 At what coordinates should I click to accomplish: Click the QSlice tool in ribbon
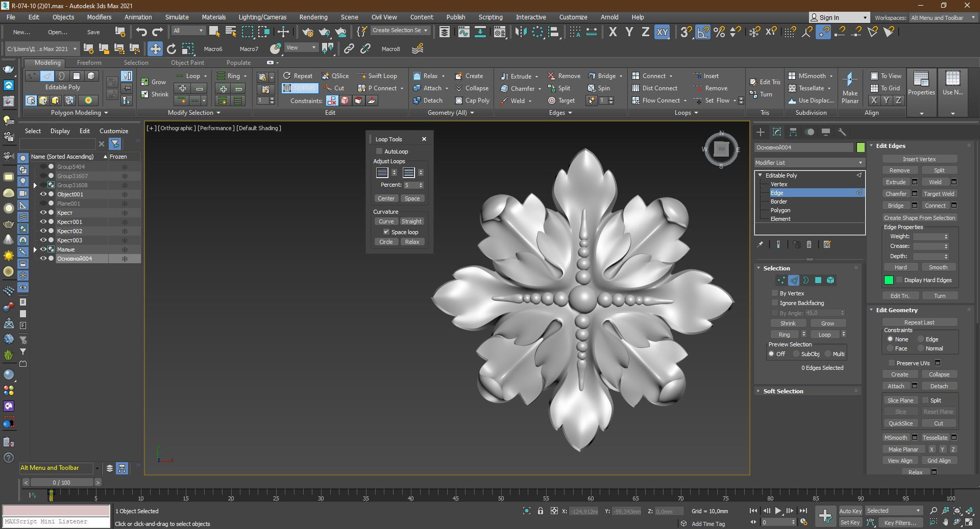click(335, 76)
